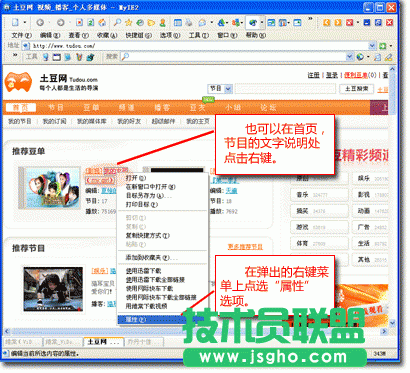Open Favorites via the star icon
410x373 pixels.
[x=129, y=23]
